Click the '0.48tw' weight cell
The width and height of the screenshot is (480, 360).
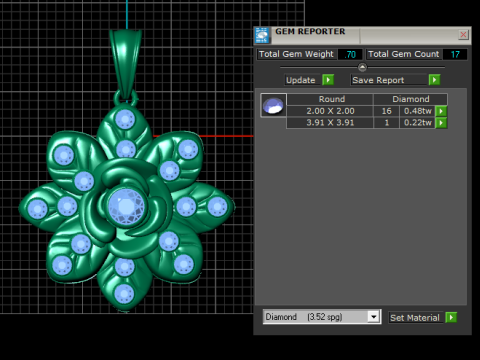tap(417, 111)
